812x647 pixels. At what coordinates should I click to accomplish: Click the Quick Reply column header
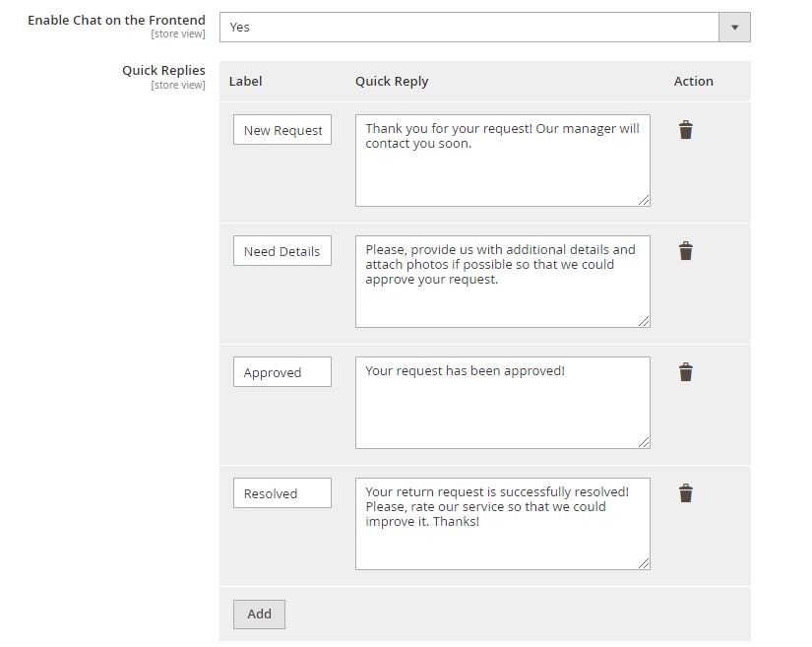(392, 82)
